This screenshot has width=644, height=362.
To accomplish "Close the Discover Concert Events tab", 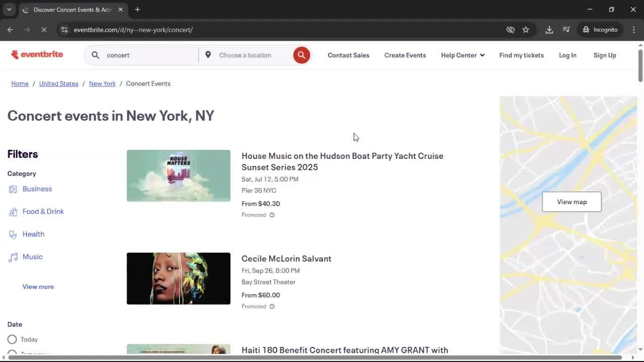I will 120,10.
